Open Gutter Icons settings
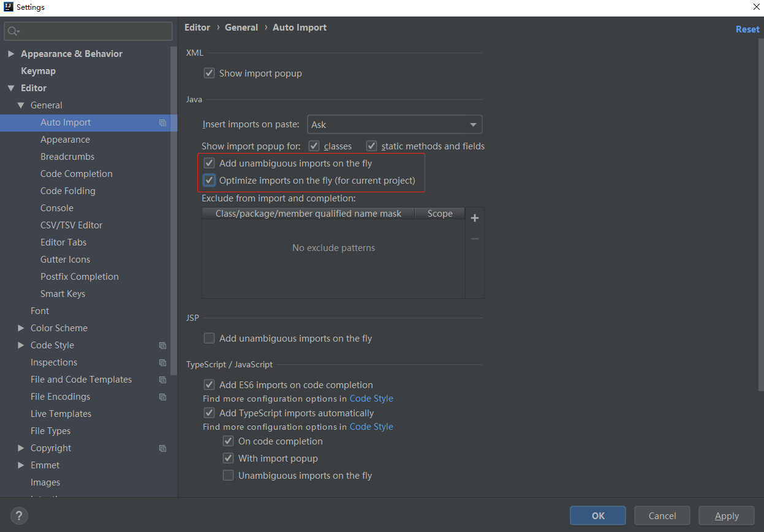764x532 pixels. pos(66,260)
